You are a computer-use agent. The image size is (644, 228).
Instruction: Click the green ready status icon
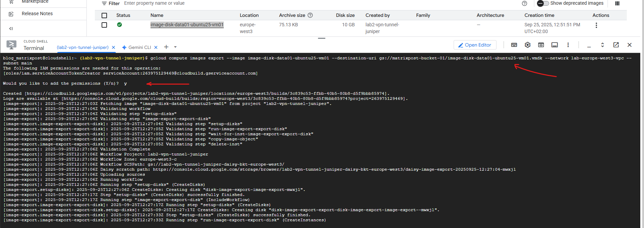pos(119,25)
